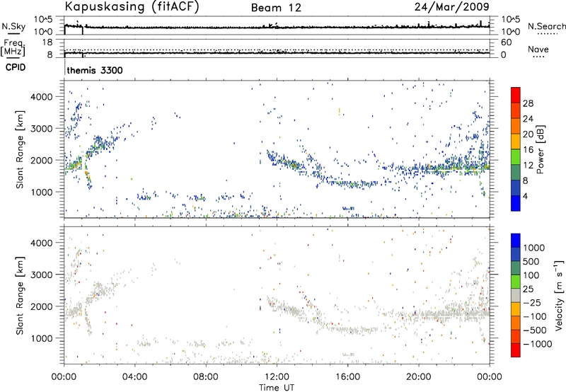Viewport: 566px width, 392px height.
Task: Click the '08:00' time tick label
Action: point(206,377)
